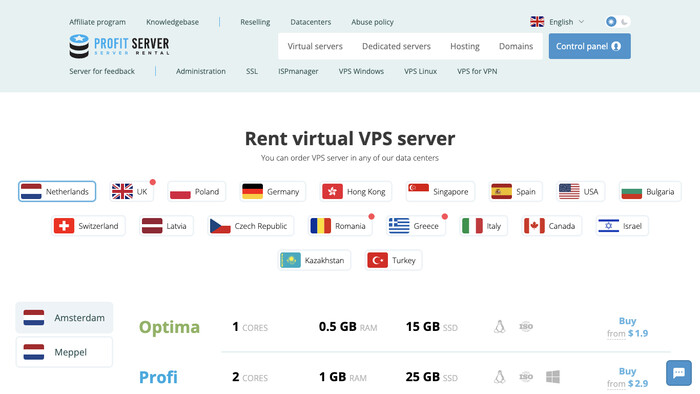Viewport: 700px width, 394px height.
Task: Click the Rent virtual VPS server heading
Action: tap(350, 138)
